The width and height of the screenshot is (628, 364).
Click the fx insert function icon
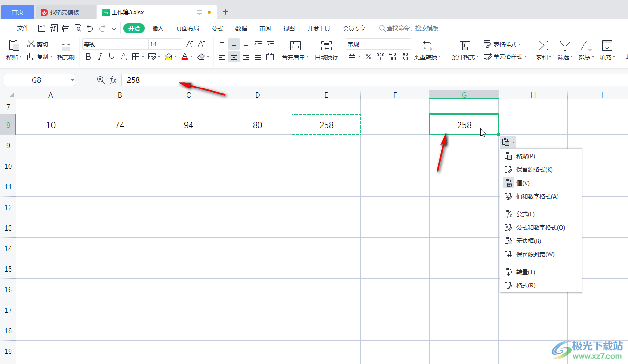113,80
